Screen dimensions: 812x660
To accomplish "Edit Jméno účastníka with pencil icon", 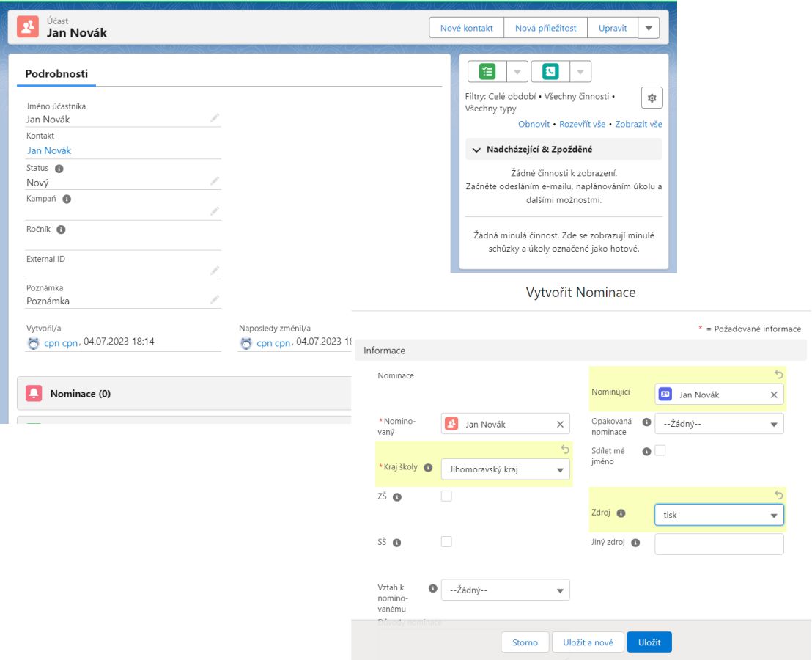I will 215,118.
